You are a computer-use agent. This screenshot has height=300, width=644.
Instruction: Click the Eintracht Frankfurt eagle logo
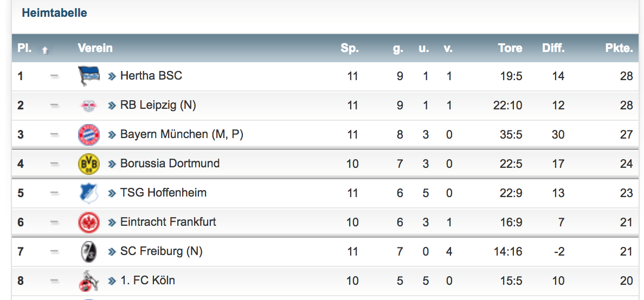pyautogui.click(x=89, y=222)
